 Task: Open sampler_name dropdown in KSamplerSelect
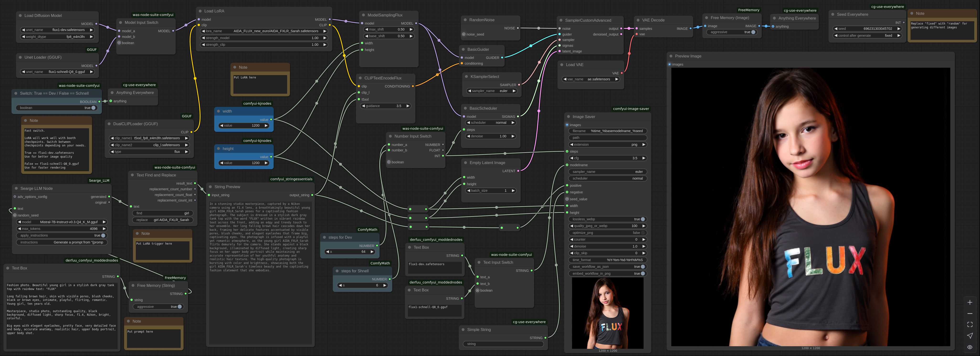pos(492,91)
